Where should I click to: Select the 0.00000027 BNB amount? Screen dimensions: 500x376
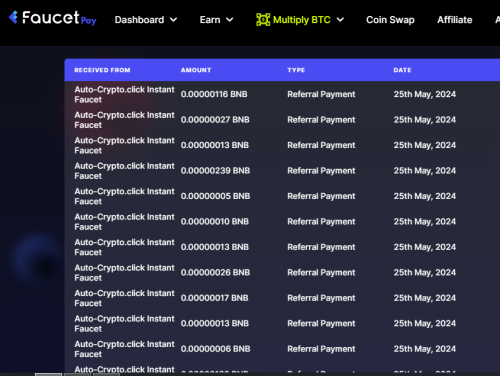[x=215, y=120]
